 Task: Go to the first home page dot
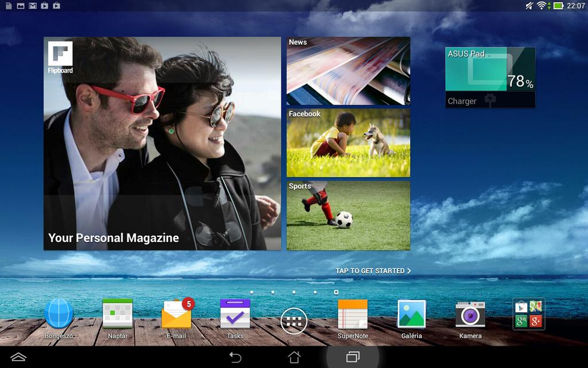click(x=252, y=292)
